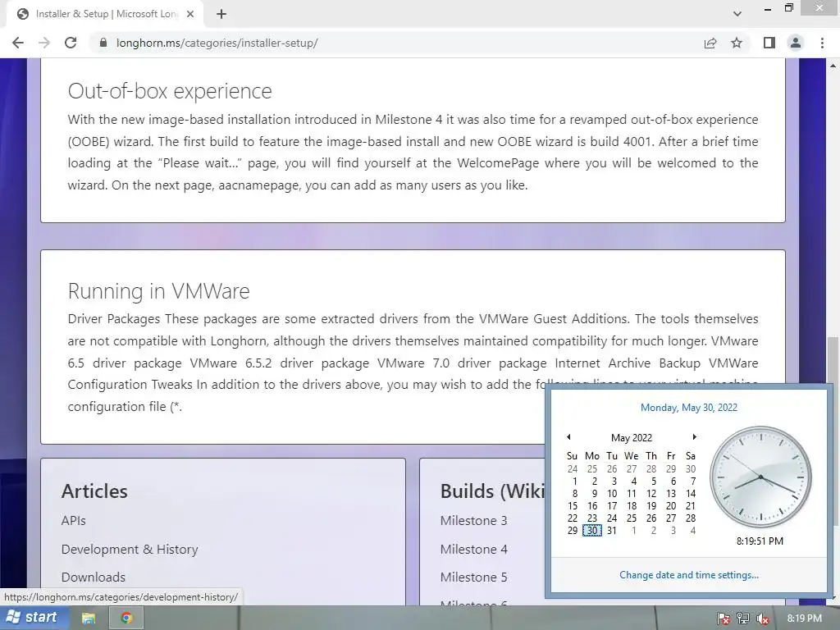The width and height of the screenshot is (840, 630).
Task: Open the Milestone 4 builds link
Action: (x=473, y=549)
